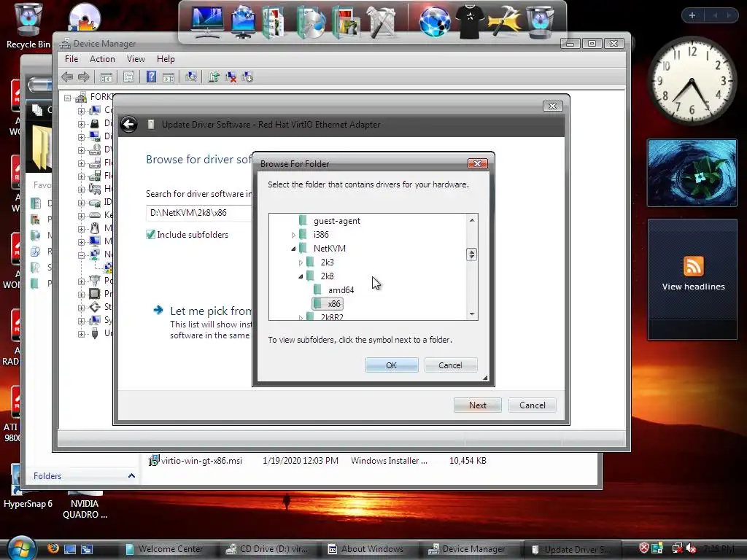This screenshot has width=747, height=560.
Task: Click the slideshow picture gadget thumbnail
Action: coord(692,173)
